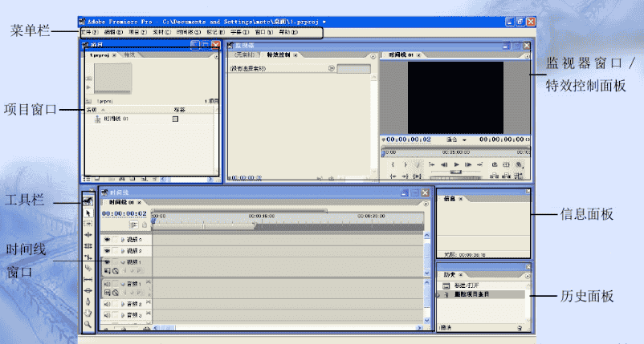Hide the 视频 2 track output
Screen dimensions: 644x344
(107, 250)
